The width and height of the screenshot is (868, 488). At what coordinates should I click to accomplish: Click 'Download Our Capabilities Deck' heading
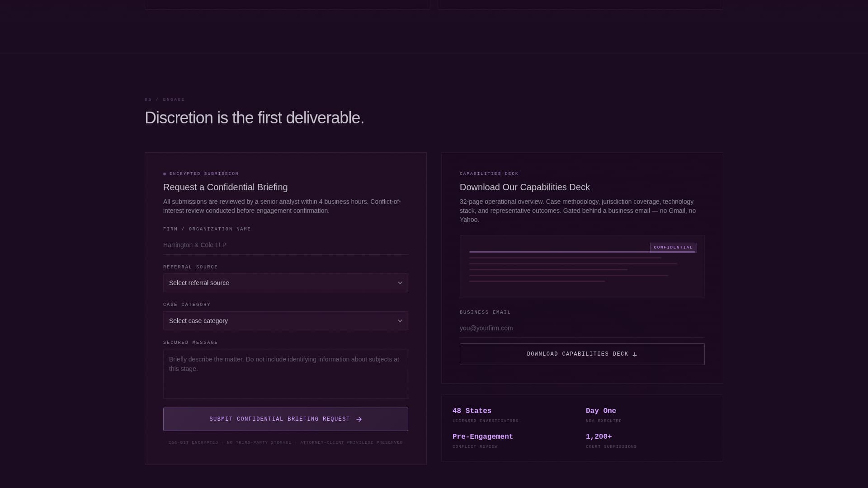pyautogui.click(x=524, y=187)
